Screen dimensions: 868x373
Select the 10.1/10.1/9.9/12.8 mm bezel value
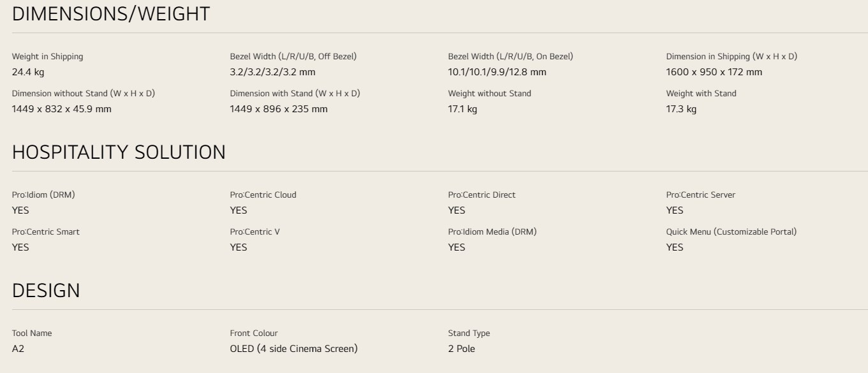(497, 72)
